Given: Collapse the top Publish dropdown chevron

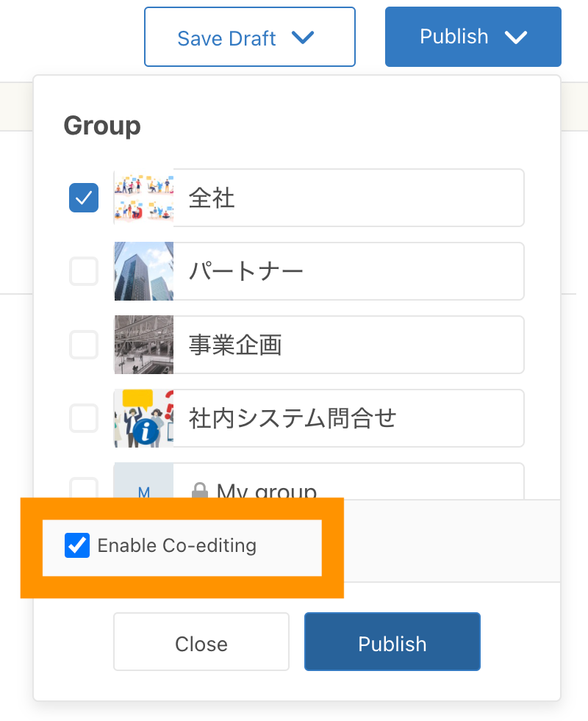Looking at the screenshot, I should (517, 37).
